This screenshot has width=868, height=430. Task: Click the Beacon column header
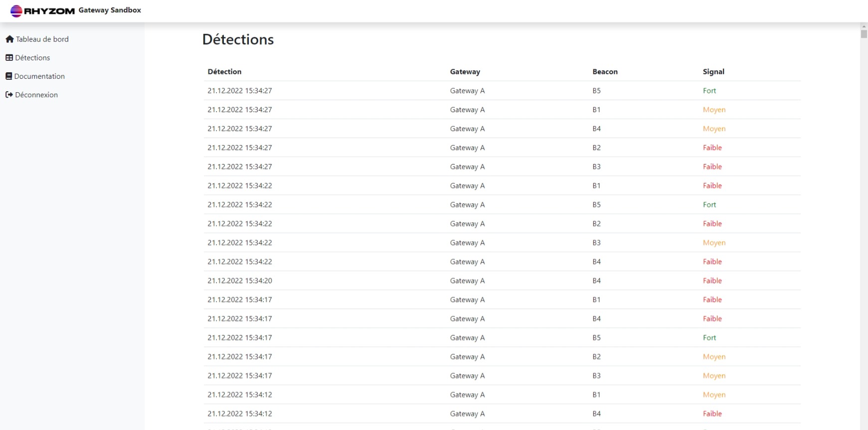pyautogui.click(x=605, y=72)
